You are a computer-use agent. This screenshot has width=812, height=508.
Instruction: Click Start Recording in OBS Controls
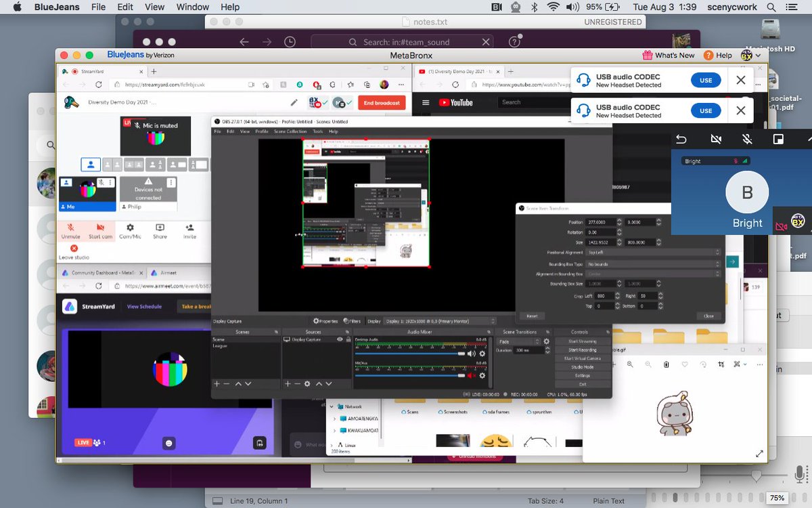click(583, 350)
